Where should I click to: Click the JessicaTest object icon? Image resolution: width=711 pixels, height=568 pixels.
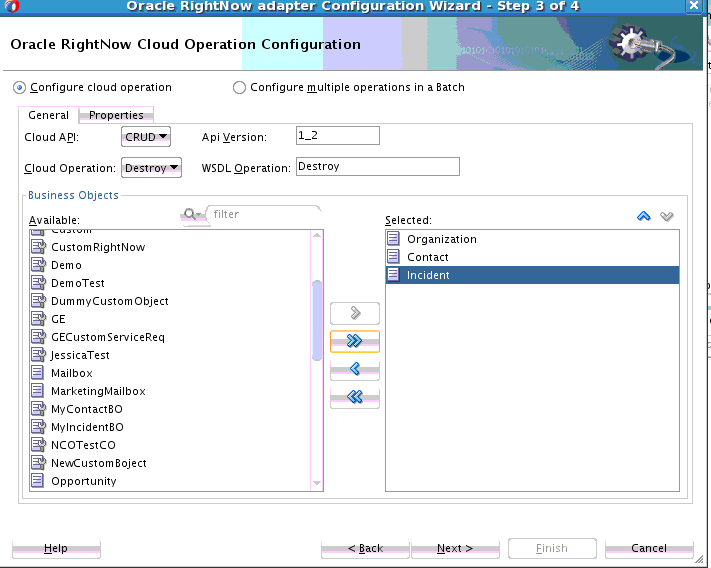coord(39,354)
